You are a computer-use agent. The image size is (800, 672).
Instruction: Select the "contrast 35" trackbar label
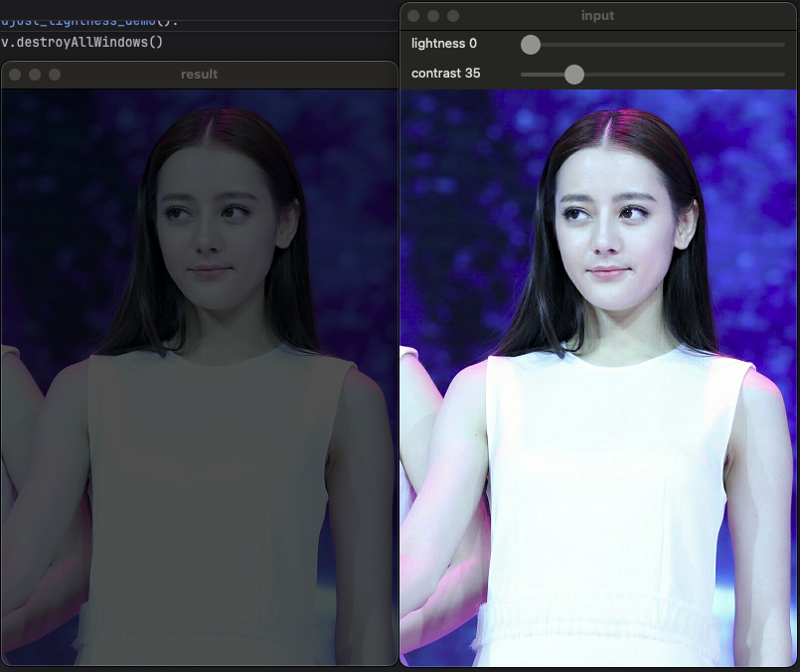[x=445, y=73]
